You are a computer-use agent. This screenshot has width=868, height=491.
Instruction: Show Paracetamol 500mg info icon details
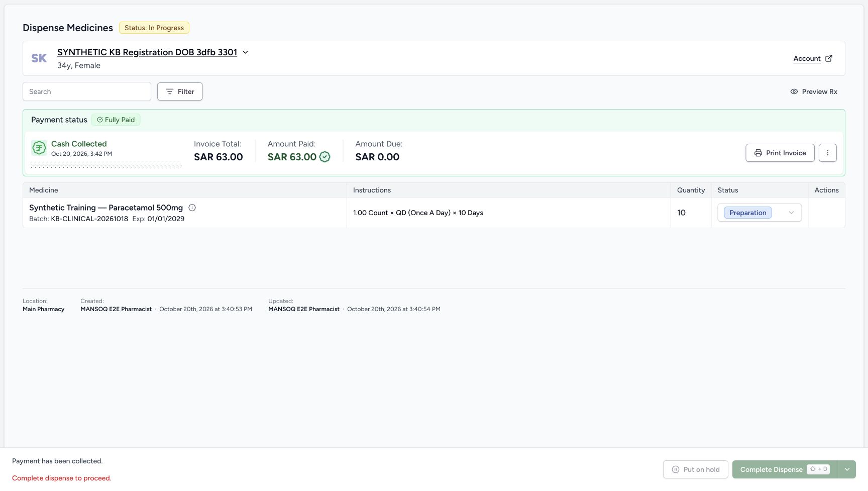(x=192, y=208)
